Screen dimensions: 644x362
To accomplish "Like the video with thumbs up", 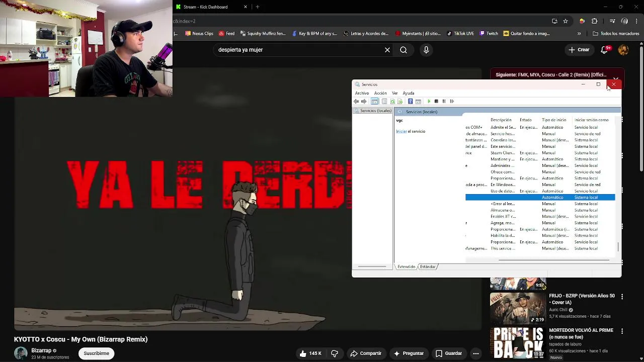I will tap(310, 353).
